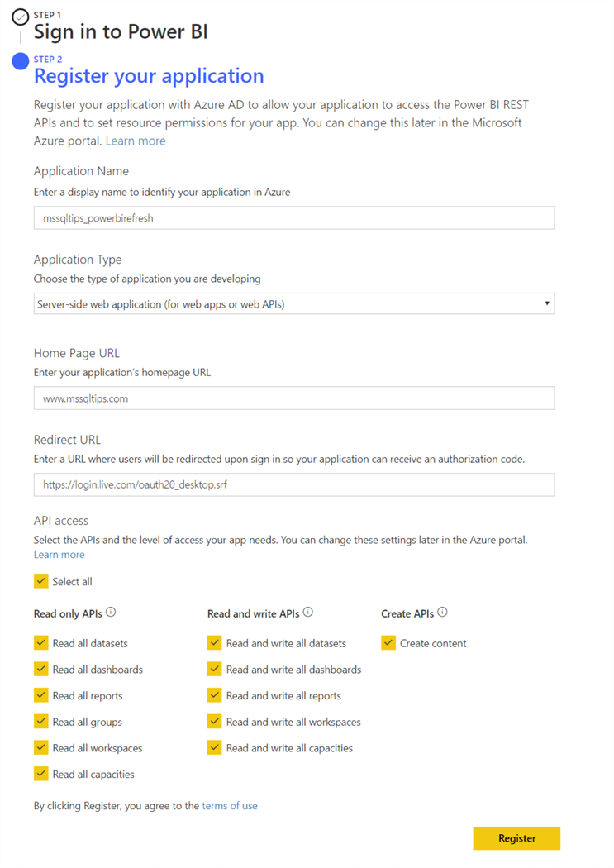
Task: Click Learn more link after Azure portal text
Action: [x=136, y=141]
